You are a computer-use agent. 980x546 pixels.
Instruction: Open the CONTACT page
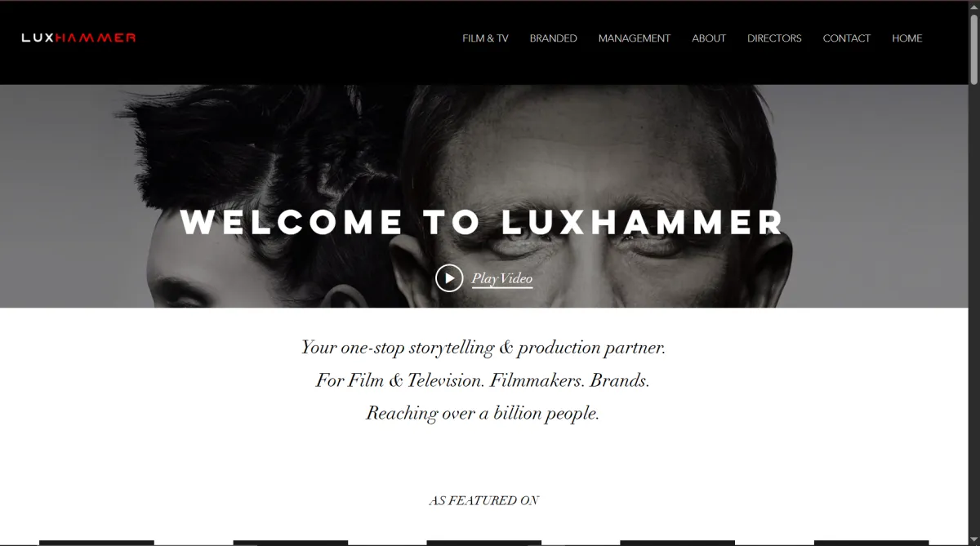pos(846,38)
